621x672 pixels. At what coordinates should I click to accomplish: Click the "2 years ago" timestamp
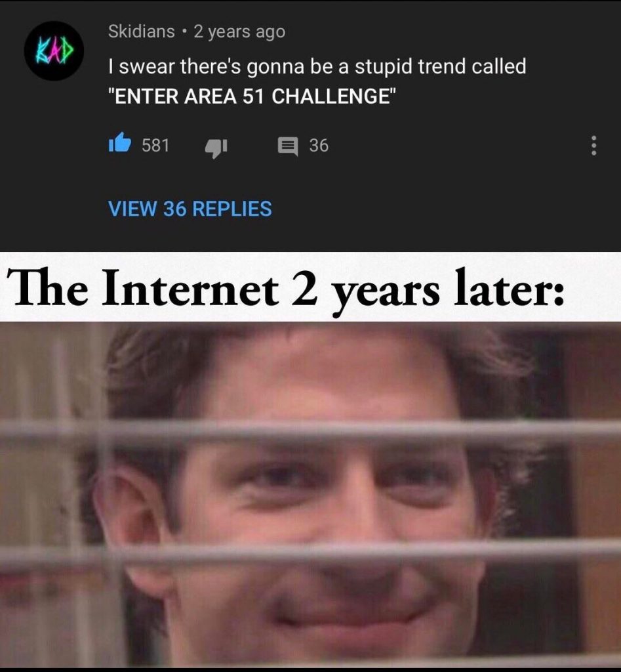239,32
